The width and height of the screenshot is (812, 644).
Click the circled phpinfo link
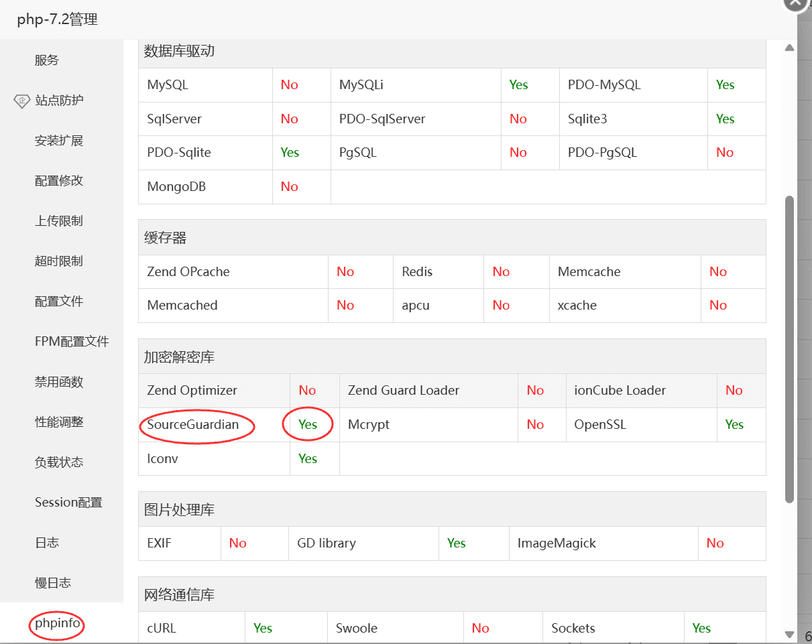(56, 625)
